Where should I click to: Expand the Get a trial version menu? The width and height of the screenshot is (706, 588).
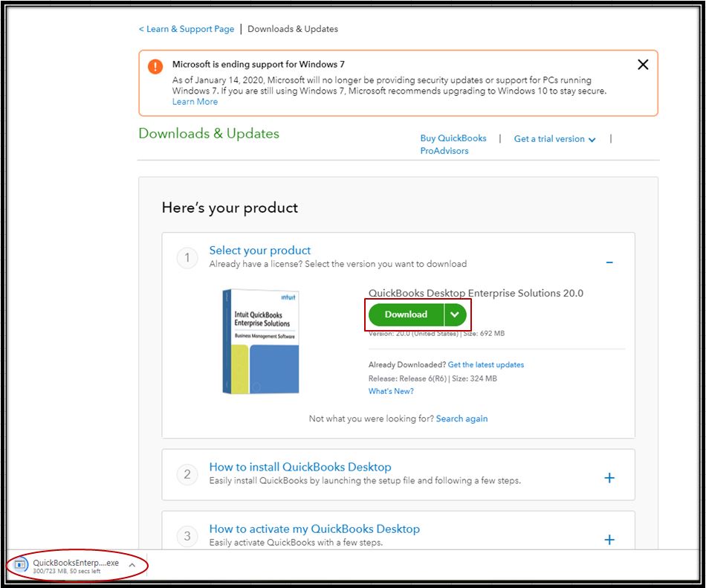554,139
